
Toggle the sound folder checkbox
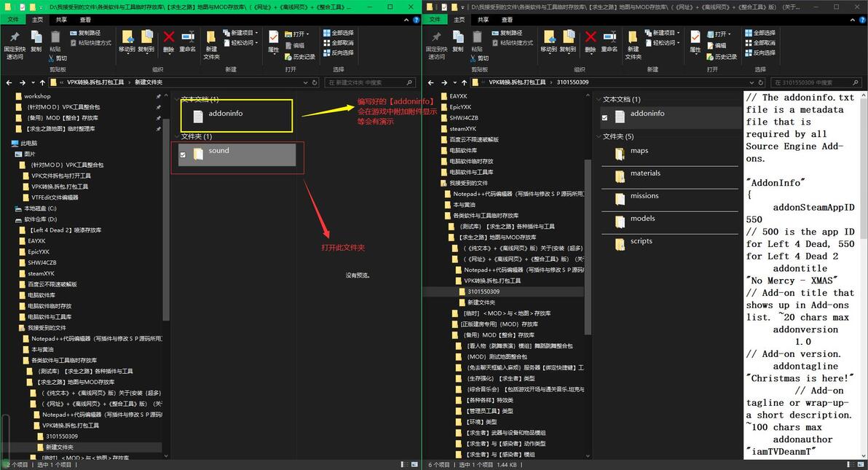[184, 154]
